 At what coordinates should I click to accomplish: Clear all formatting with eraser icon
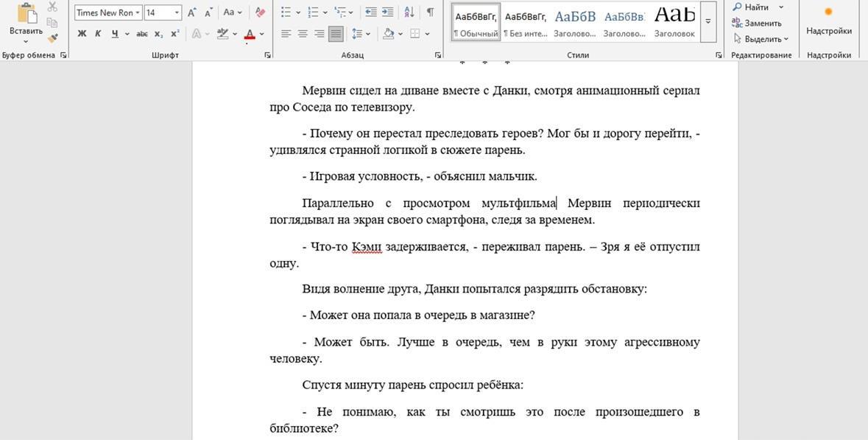pyautogui.click(x=260, y=13)
